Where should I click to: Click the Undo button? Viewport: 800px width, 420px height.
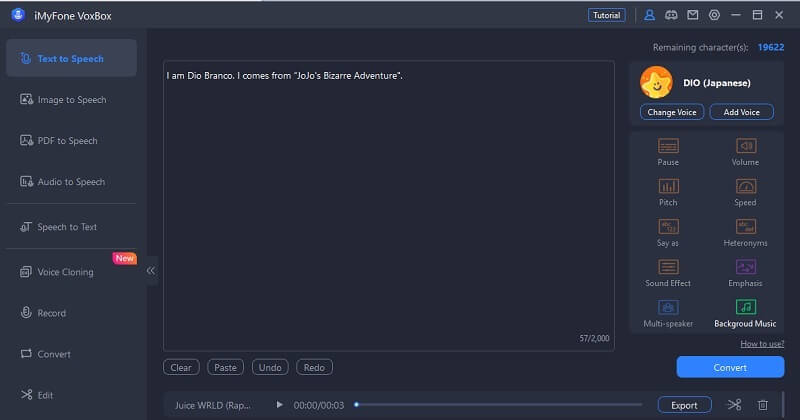click(x=270, y=367)
